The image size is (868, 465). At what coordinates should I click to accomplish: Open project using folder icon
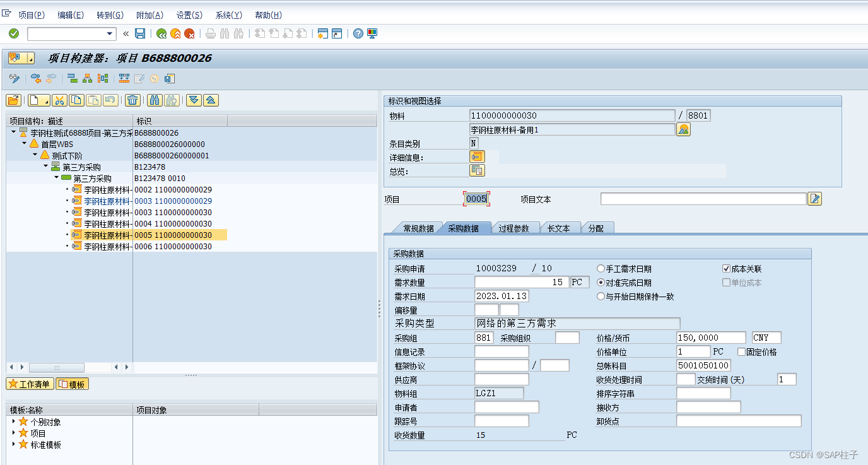pyautogui.click(x=13, y=100)
